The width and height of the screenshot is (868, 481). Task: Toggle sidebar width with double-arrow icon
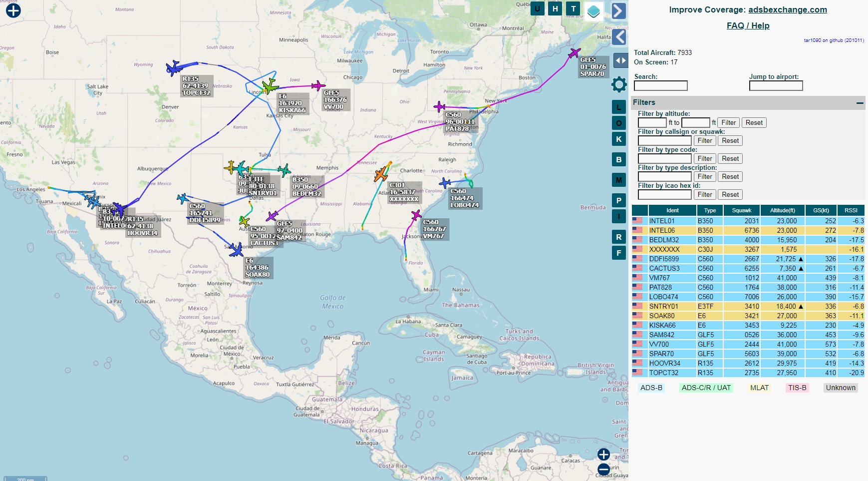point(620,60)
